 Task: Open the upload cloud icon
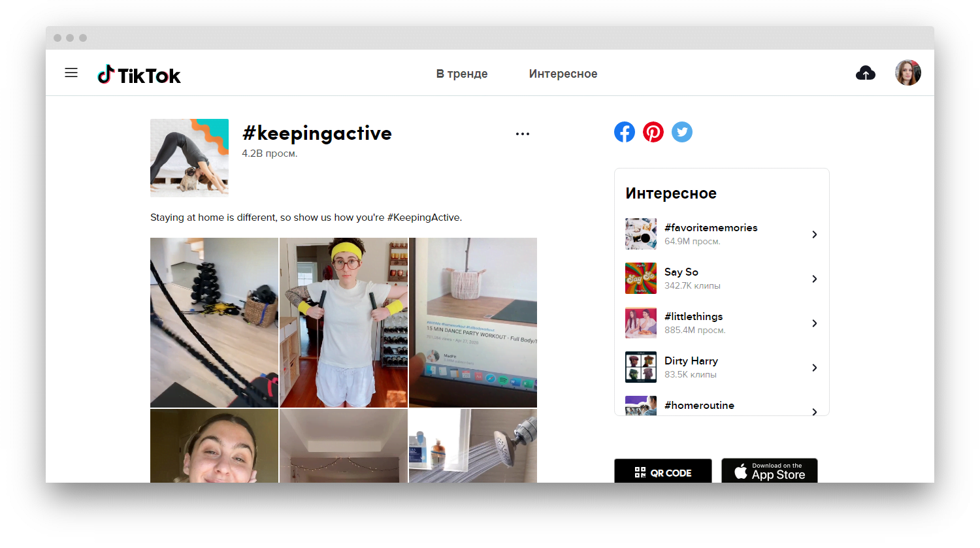866,73
